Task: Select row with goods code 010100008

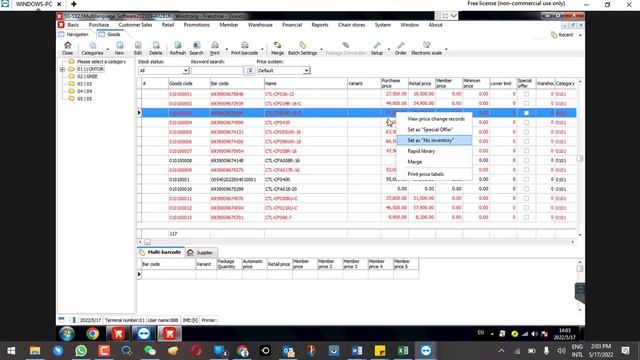Action: click(357, 160)
